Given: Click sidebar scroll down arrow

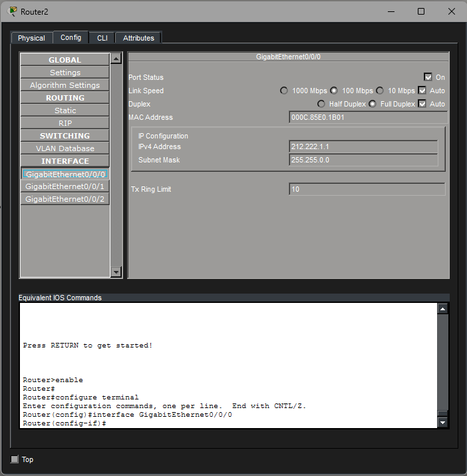Looking at the screenshot, I should pos(116,272).
